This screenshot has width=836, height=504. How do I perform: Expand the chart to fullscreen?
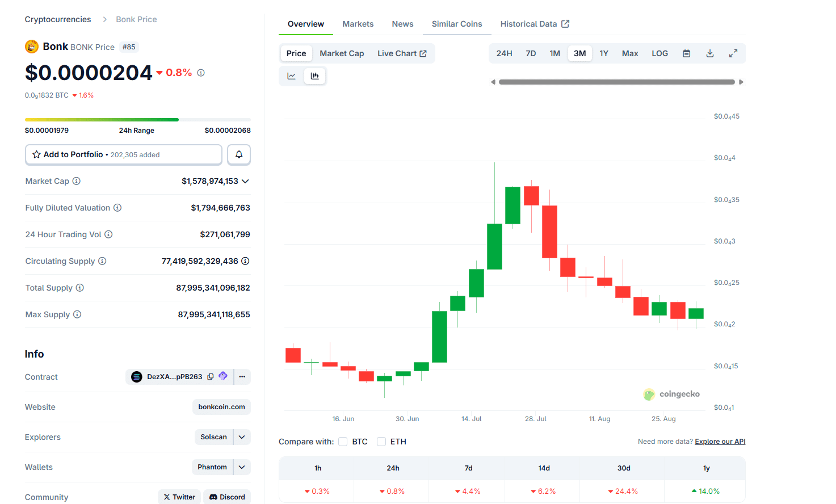tap(733, 53)
